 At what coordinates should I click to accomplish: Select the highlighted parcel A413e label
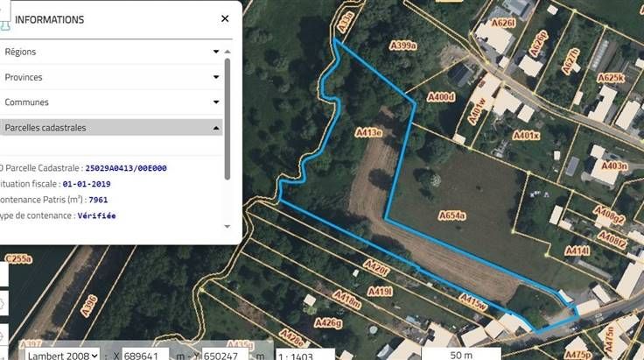click(x=368, y=132)
